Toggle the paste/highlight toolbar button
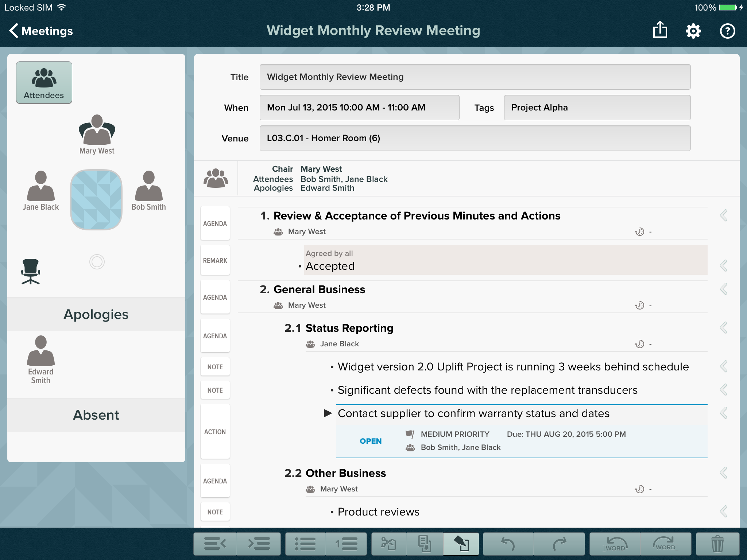This screenshot has height=560, width=747. 461,544
